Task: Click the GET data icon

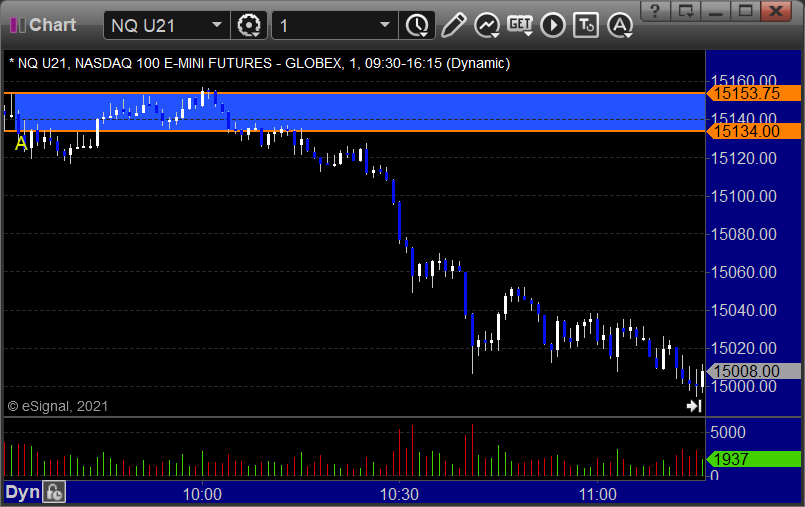Action: point(520,25)
